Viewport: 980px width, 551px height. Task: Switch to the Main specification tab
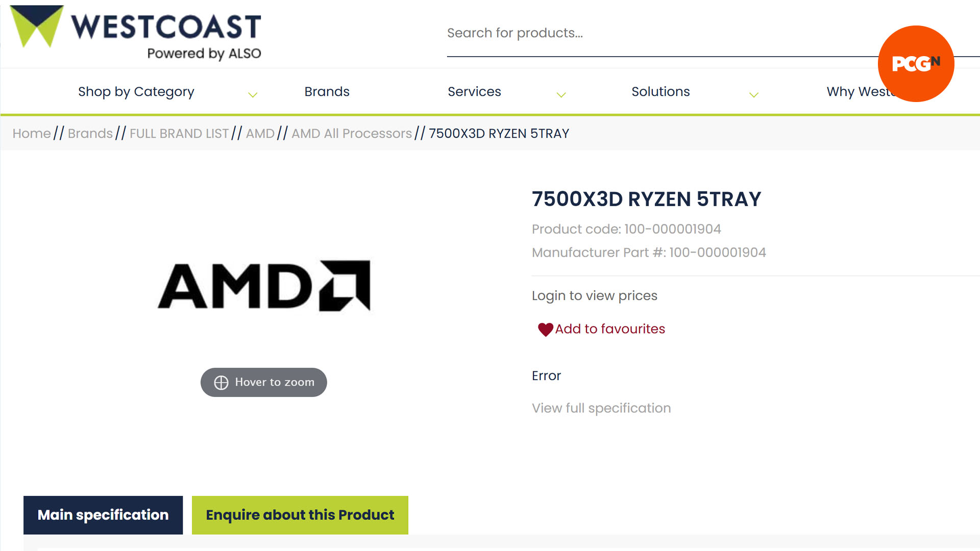103,515
